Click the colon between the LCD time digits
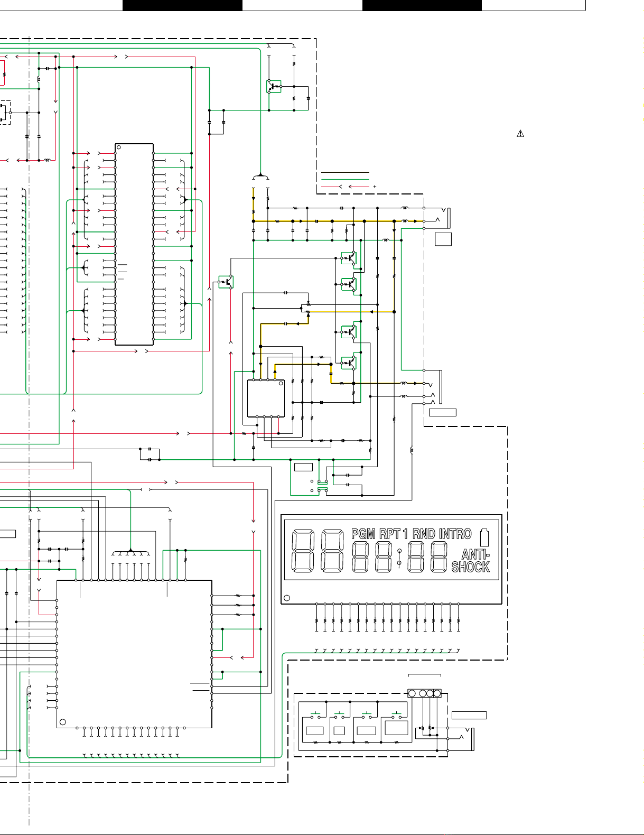Image resolution: width=644 pixels, height=835 pixels. (399, 558)
